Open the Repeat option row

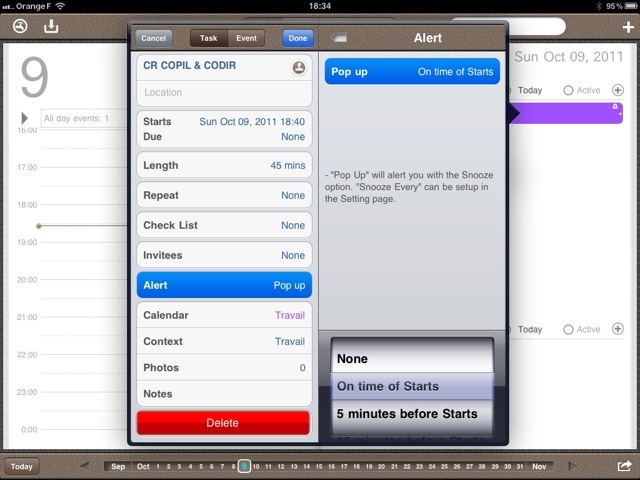tap(224, 195)
